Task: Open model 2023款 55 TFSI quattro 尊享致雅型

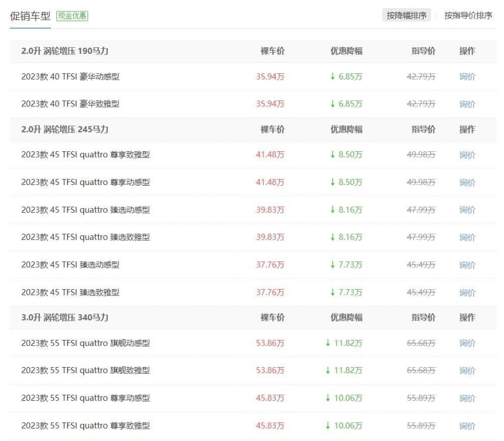Action: [86, 426]
